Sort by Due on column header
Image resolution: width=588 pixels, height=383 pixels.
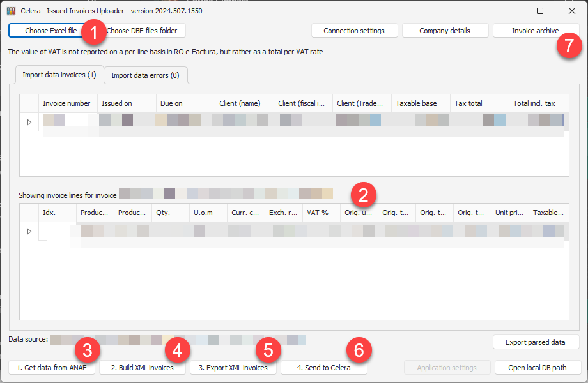pyautogui.click(x=185, y=103)
